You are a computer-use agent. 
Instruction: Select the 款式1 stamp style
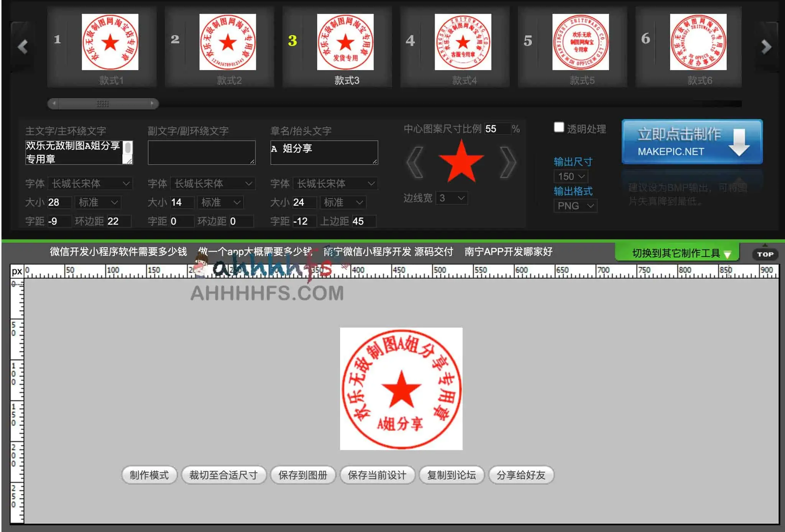click(110, 42)
